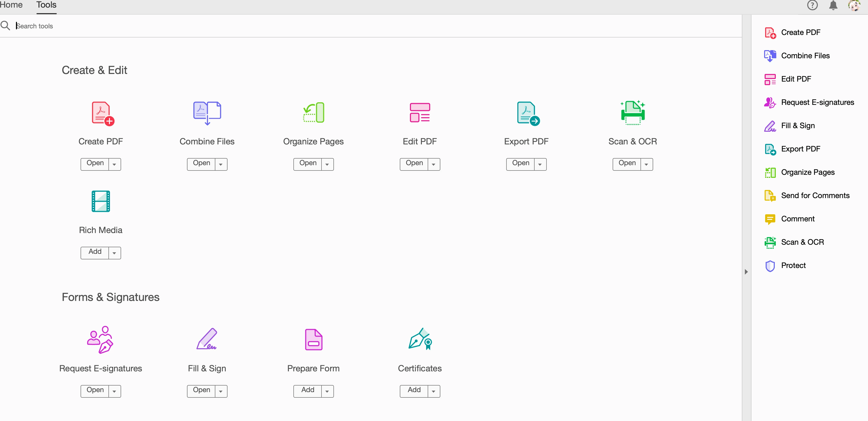The image size is (868, 421).
Task: Click Add button under Prepare Form
Action: tap(307, 391)
